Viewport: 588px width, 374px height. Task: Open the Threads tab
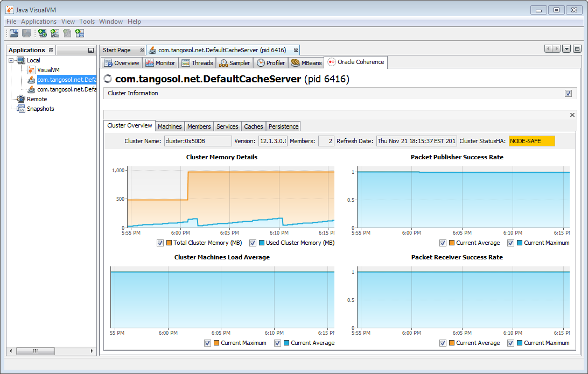[x=197, y=63]
